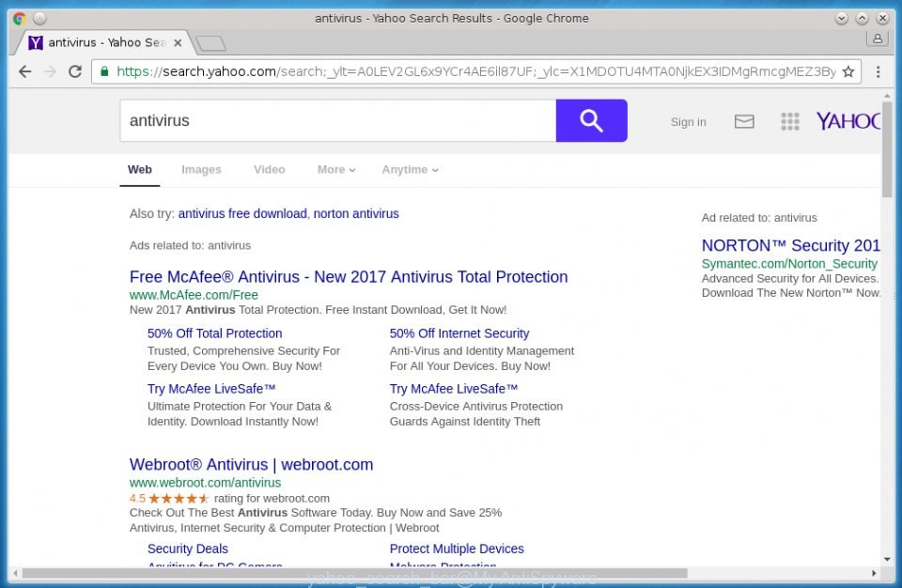Click text 'Guards Against Identity Theft'
The image size is (902, 588).
coord(465,421)
